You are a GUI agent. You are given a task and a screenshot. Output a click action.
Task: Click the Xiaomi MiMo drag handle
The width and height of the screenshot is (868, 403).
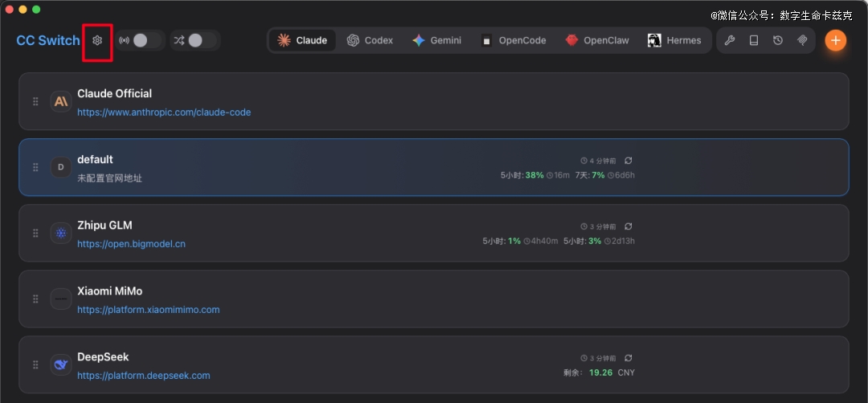point(35,299)
